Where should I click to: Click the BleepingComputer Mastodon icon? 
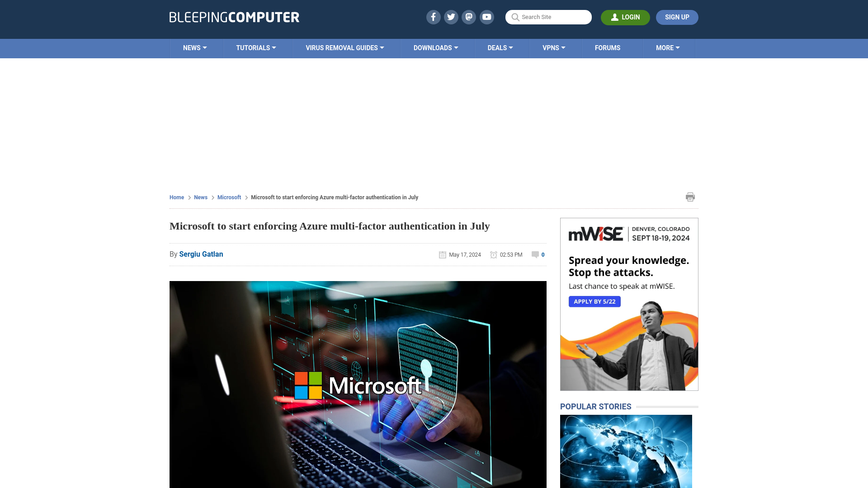click(x=469, y=17)
